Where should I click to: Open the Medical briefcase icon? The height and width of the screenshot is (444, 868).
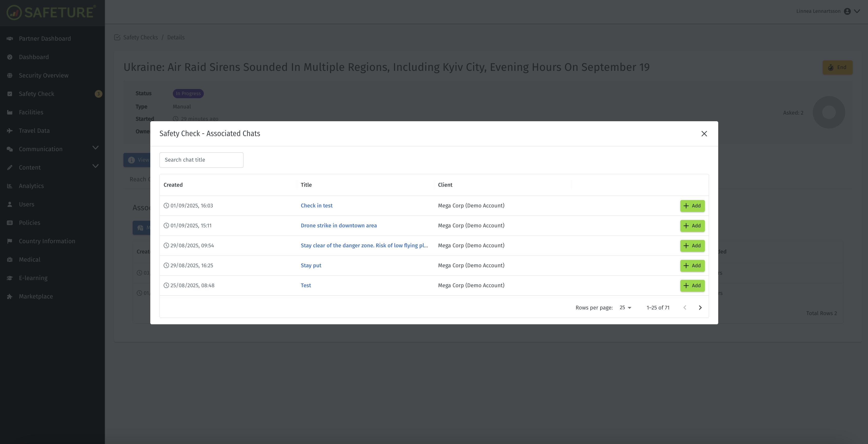pyautogui.click(x=10, y=259)
